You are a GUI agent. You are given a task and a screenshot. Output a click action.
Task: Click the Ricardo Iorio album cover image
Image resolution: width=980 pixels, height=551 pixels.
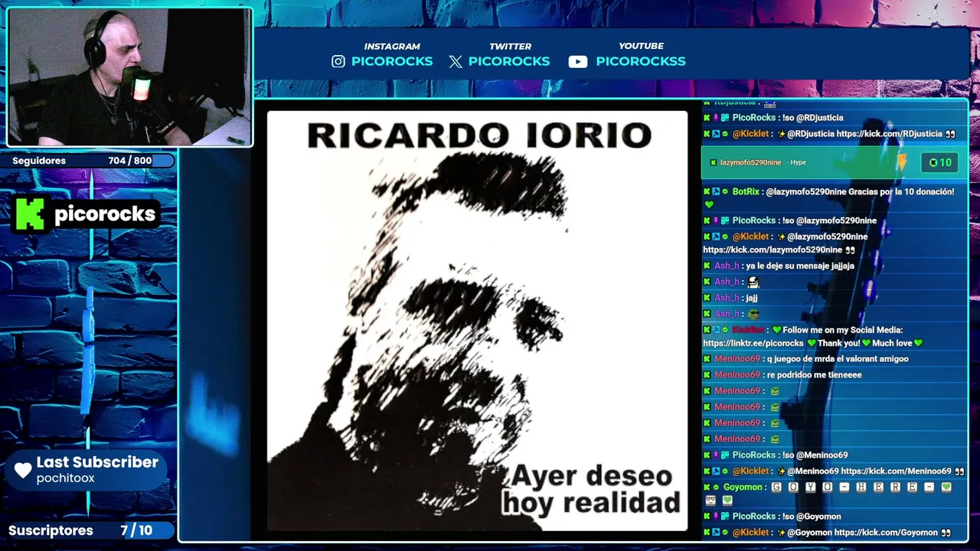477,321
